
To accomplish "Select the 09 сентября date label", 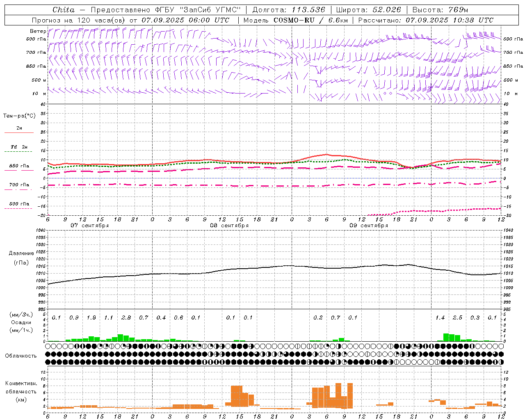I will tap(369, 226).
